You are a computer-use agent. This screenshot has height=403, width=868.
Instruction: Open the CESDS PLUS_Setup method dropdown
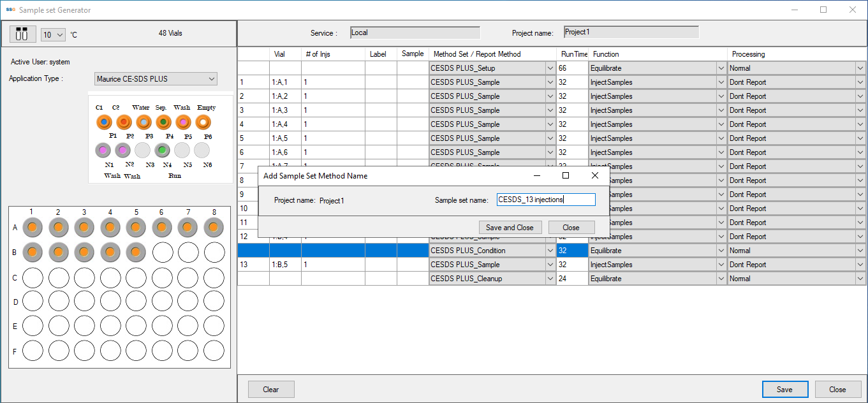(550, 68)
